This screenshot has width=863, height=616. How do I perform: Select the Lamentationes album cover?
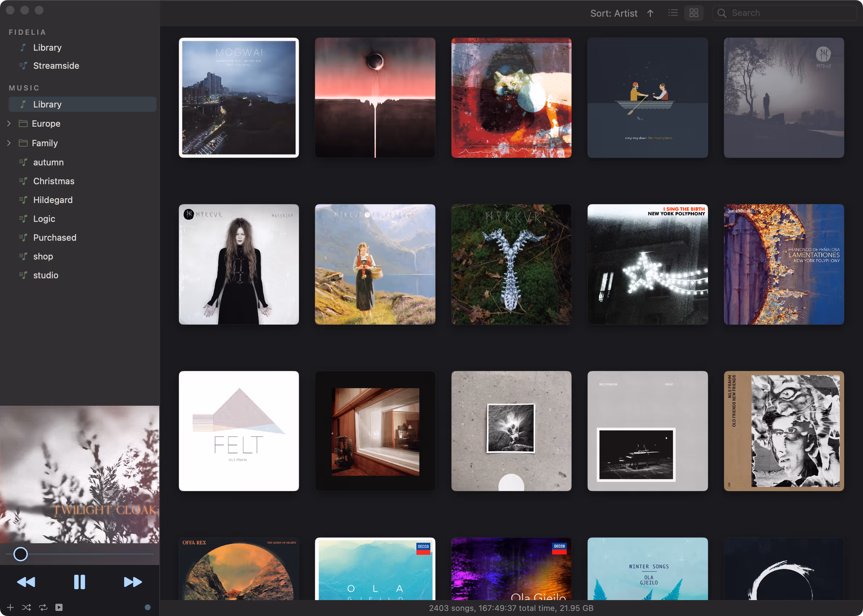[784, 264]
